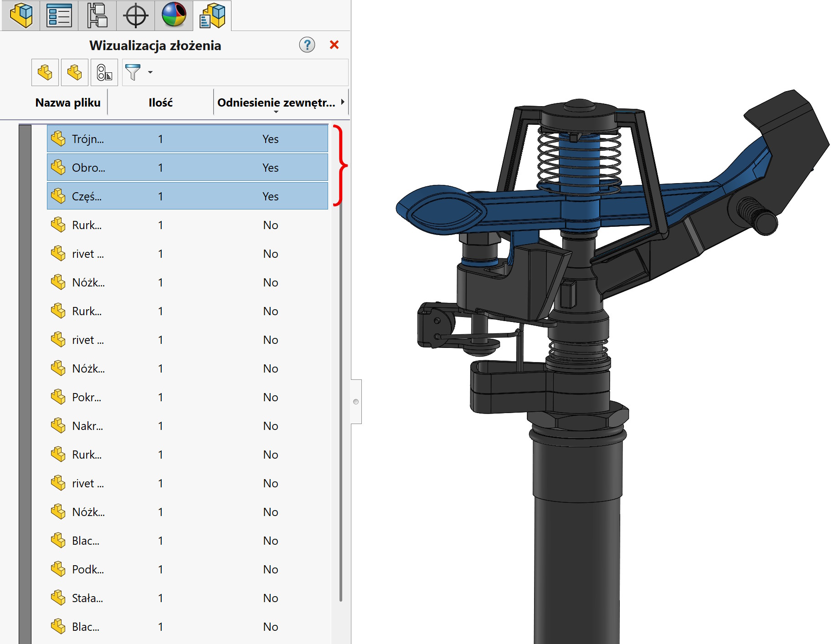Viewport: 833px width, 644px height.
Task: Open help for Wizualizacja złożenia
Action: (307, 45)
